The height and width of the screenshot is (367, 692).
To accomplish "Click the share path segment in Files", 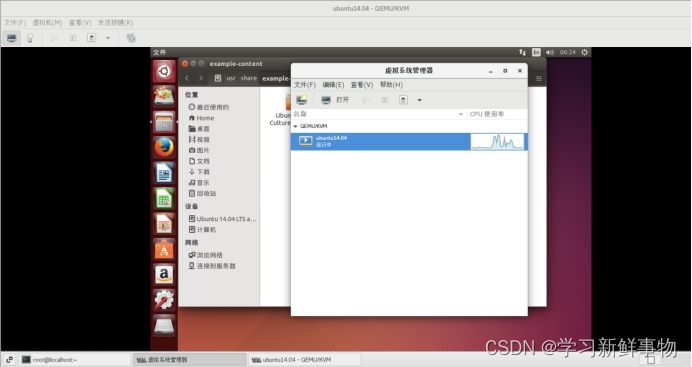I will click(248, 78).
